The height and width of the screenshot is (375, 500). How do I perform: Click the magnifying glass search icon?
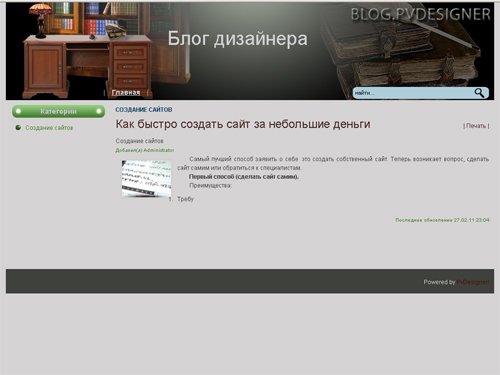click(x=479, y=93)
